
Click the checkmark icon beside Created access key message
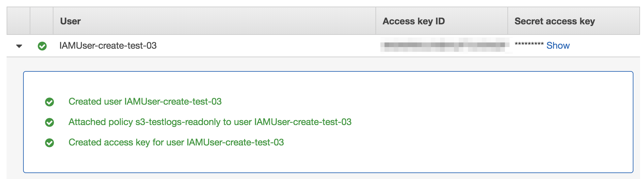tap(49, 143)
